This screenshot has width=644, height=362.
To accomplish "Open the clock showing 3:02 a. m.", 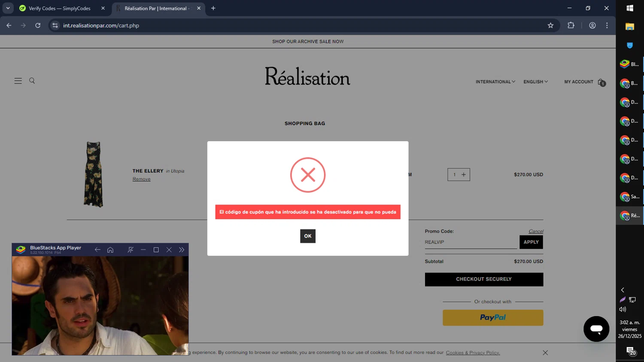I will pyautogui.click(x=630, y=329).
